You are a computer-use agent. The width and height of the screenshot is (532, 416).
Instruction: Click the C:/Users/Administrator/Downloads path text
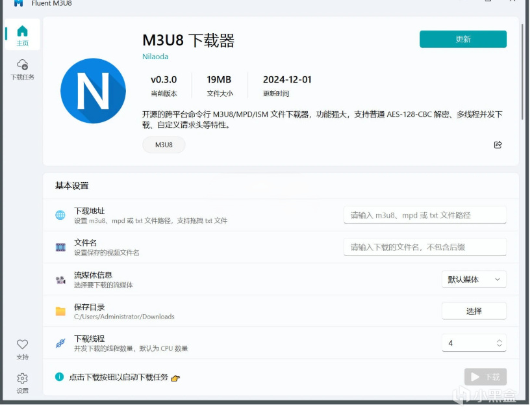[x=124, y=317]
